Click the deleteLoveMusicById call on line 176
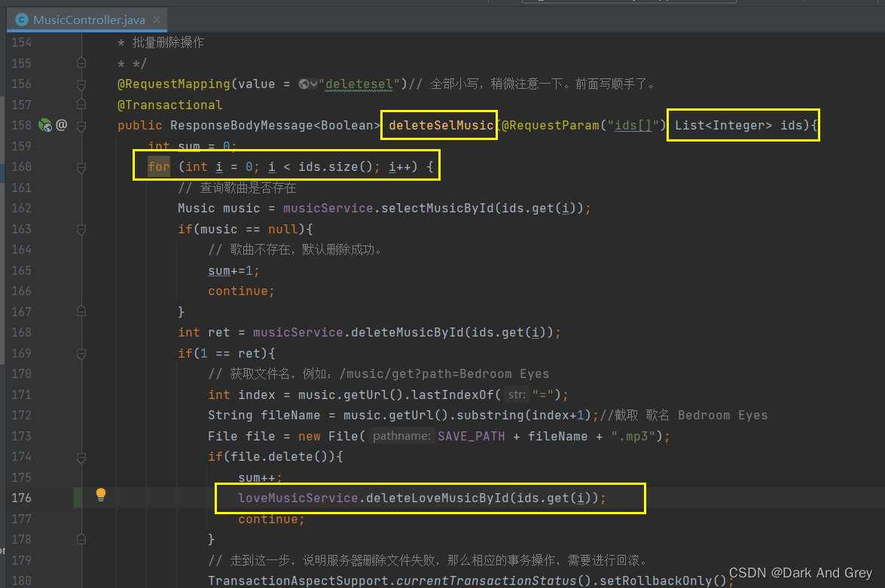The width and height of the screenshot is (885, 588). point(438,498)
